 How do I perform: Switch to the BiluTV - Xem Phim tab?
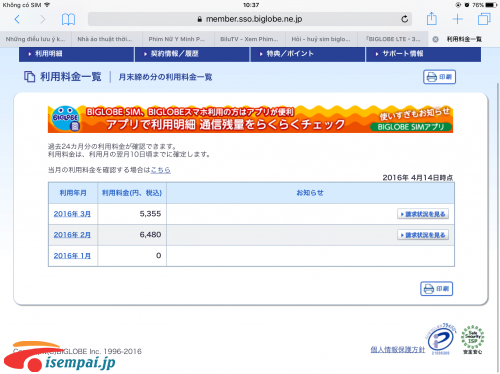[x=250, y=39]
